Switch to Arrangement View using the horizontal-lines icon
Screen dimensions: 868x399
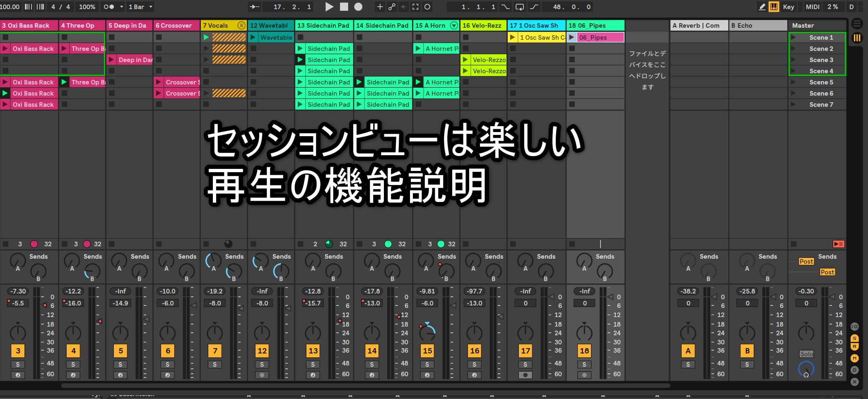857,24
